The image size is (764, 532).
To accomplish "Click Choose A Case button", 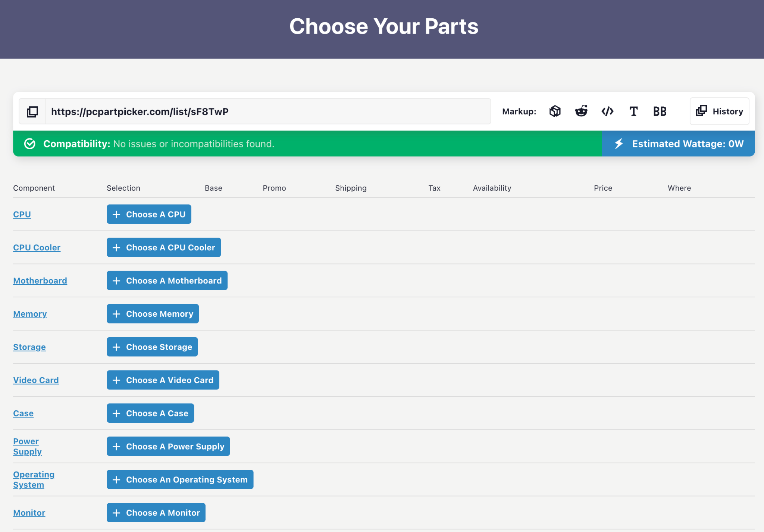I will click(x=150, y=413).
